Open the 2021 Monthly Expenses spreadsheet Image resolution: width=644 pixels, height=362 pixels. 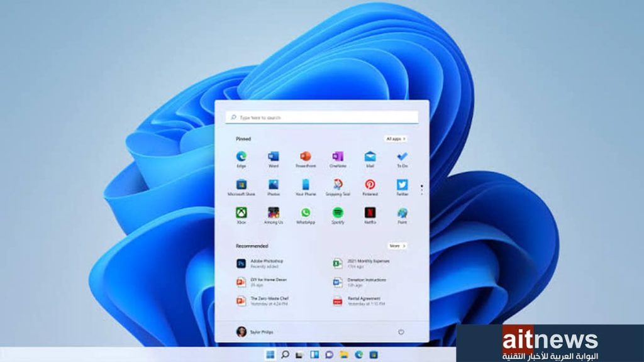pyautogui.click(x=361, y=263)
